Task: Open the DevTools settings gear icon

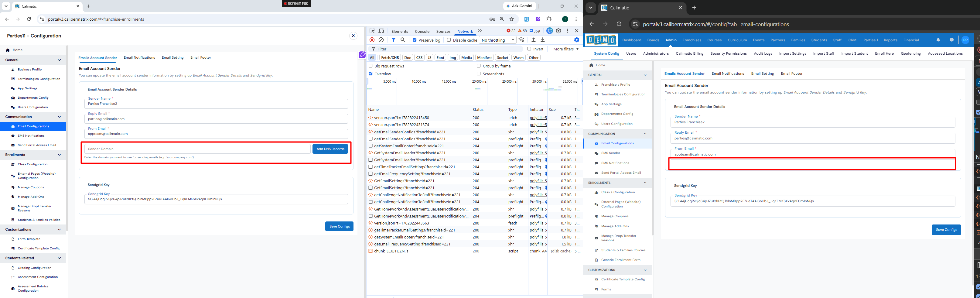Action: 558,31
